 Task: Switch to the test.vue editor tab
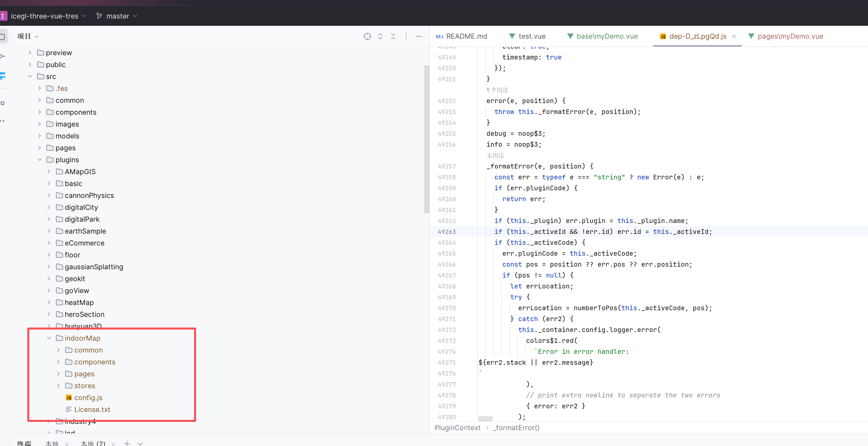point(527,36)
